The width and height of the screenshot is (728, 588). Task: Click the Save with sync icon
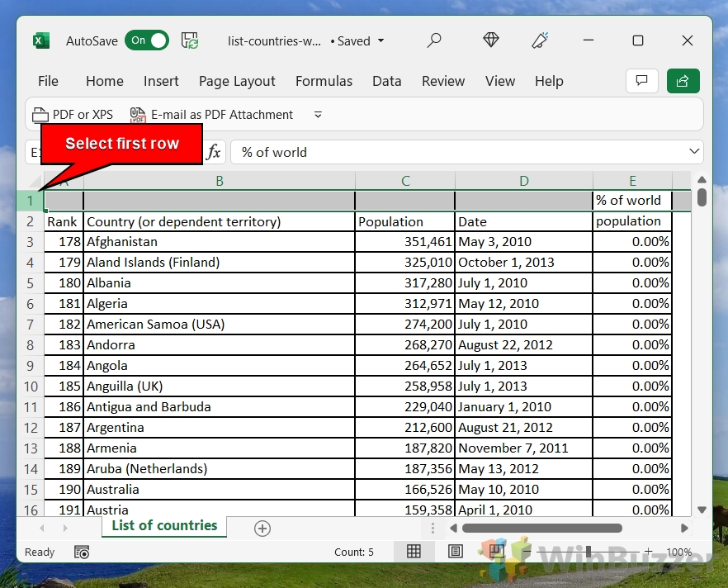tap(190, 40)
